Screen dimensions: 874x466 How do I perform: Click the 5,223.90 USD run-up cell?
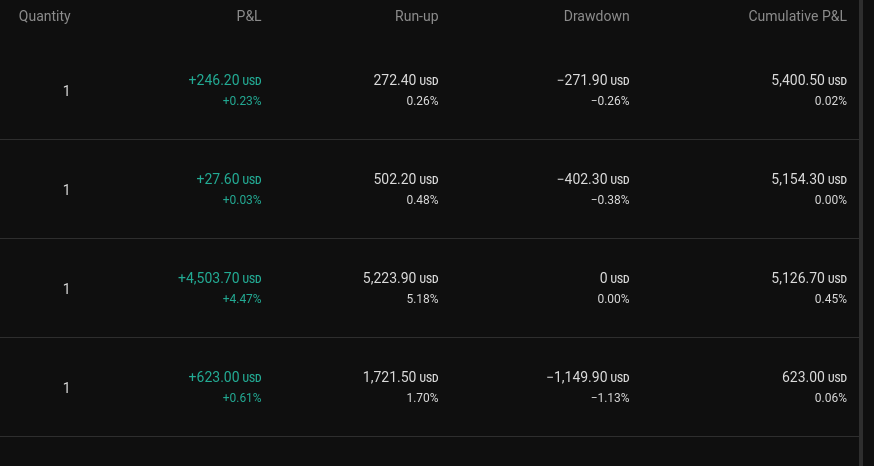pyautogui.click(x=401, y=278)
